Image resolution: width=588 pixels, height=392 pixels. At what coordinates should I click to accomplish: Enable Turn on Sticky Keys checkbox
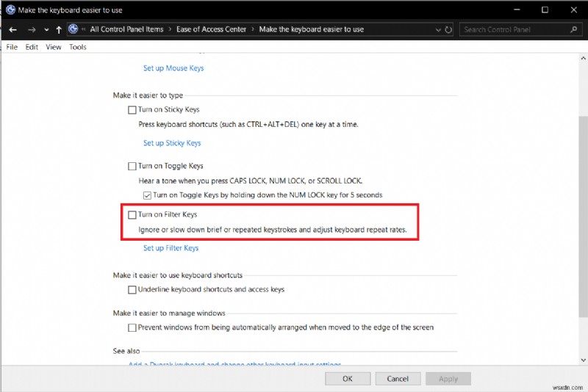click(132, 109)
